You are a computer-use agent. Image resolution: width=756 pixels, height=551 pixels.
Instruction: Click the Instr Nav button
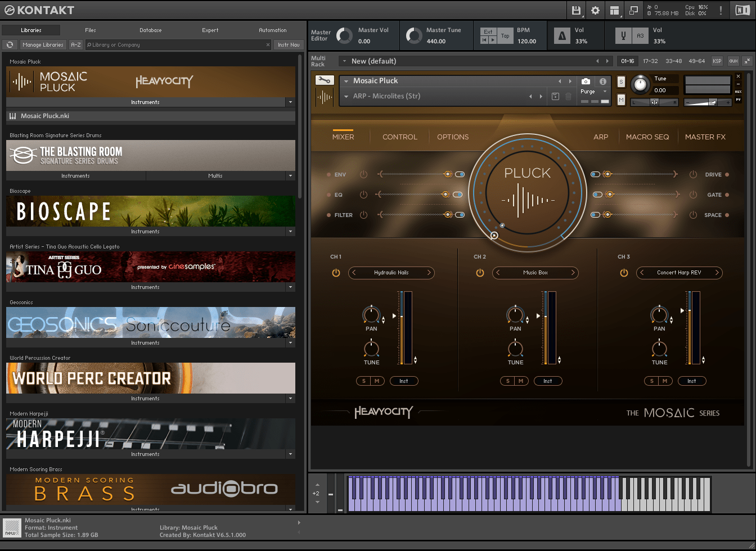tap(289, 45)
